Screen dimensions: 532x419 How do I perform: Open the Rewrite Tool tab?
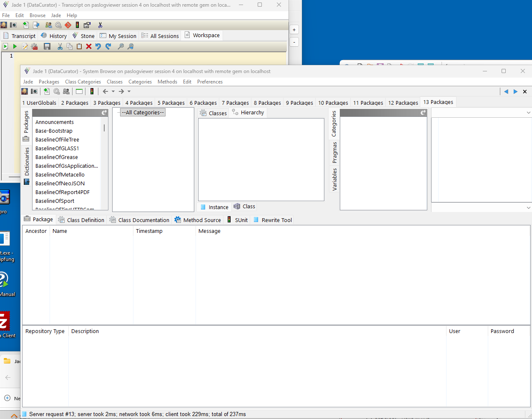[x=273, y=220]
